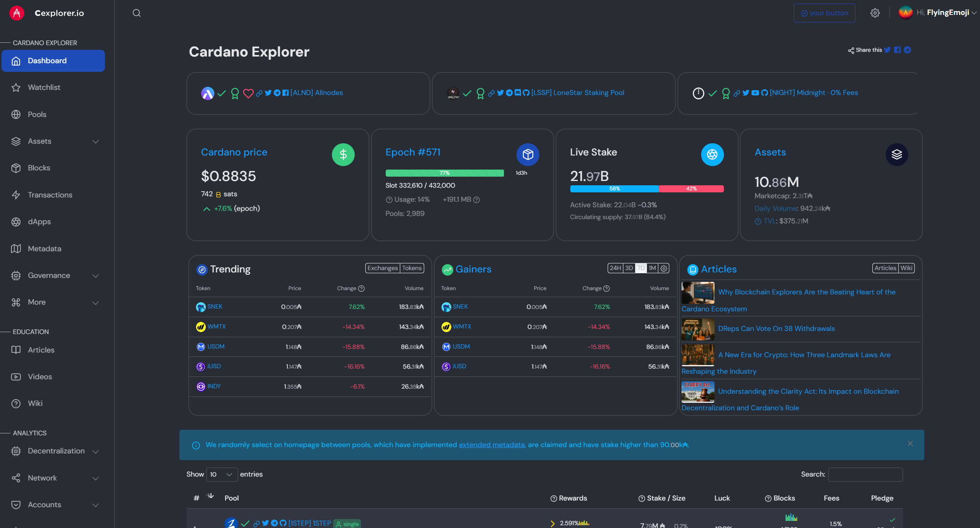Open the settings gear icon

[875, 13]
